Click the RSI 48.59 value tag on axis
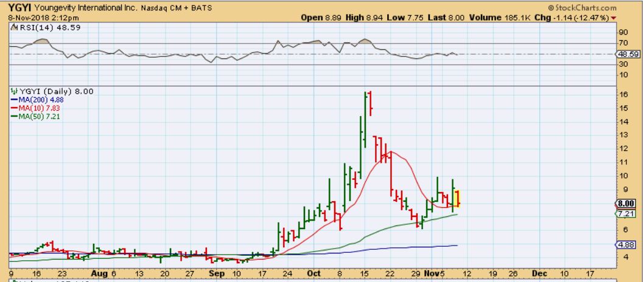This screenshot has width=644, height=282. [x=627, y=54]
